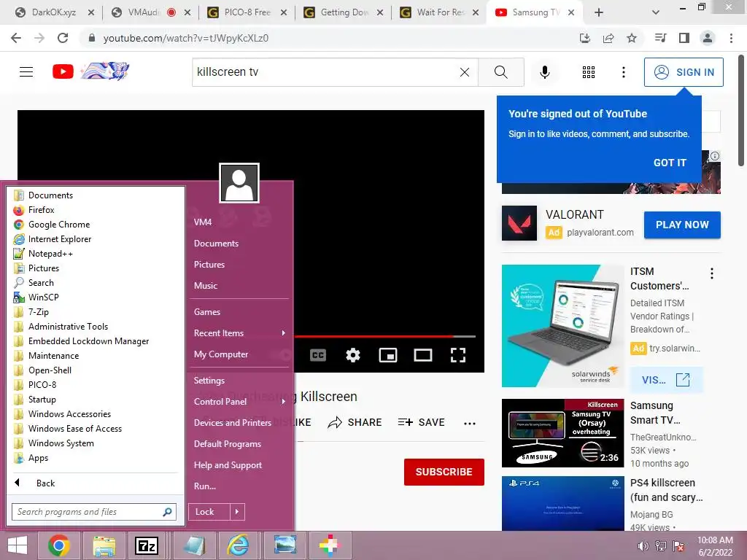Image resolution: width=747 pixels, height=560 pixels.
Task: Toggle Chrome side panel
Action: pyautogui.click(x=684, y=38)
